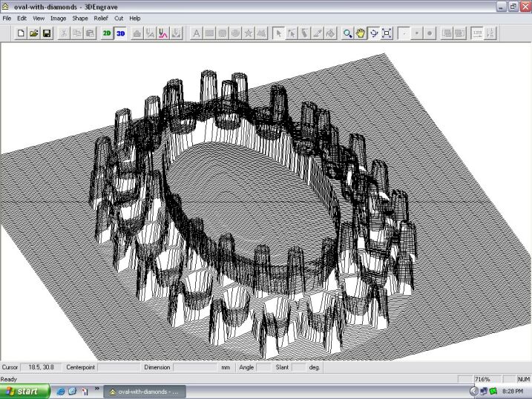Expand the Cut menu

119,18
